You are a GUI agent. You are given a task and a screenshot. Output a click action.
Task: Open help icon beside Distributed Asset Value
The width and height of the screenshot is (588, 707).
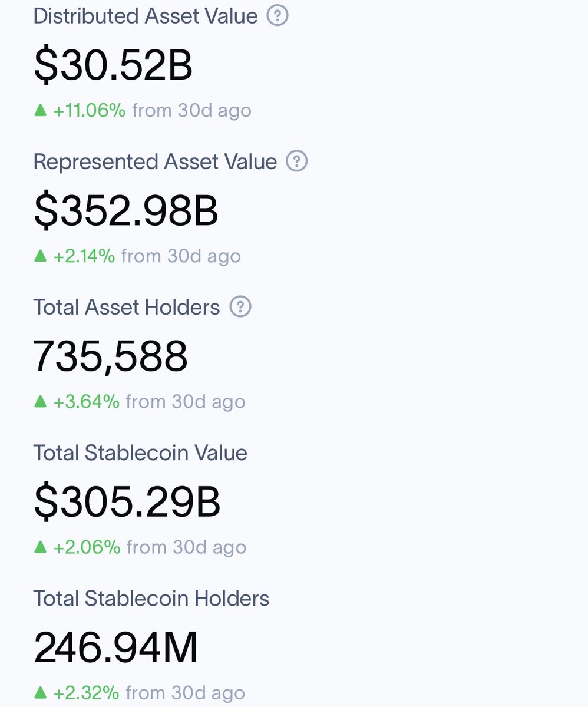pos(278,15)
